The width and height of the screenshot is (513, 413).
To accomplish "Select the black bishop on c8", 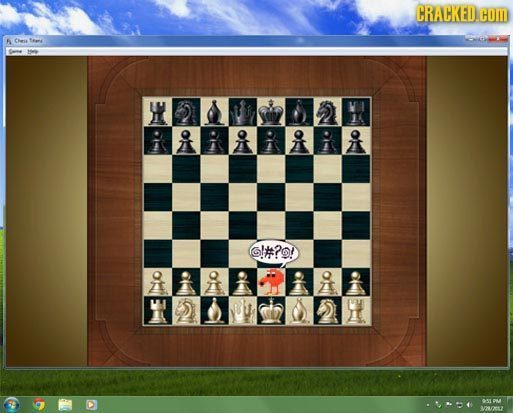I will point(214,112).
